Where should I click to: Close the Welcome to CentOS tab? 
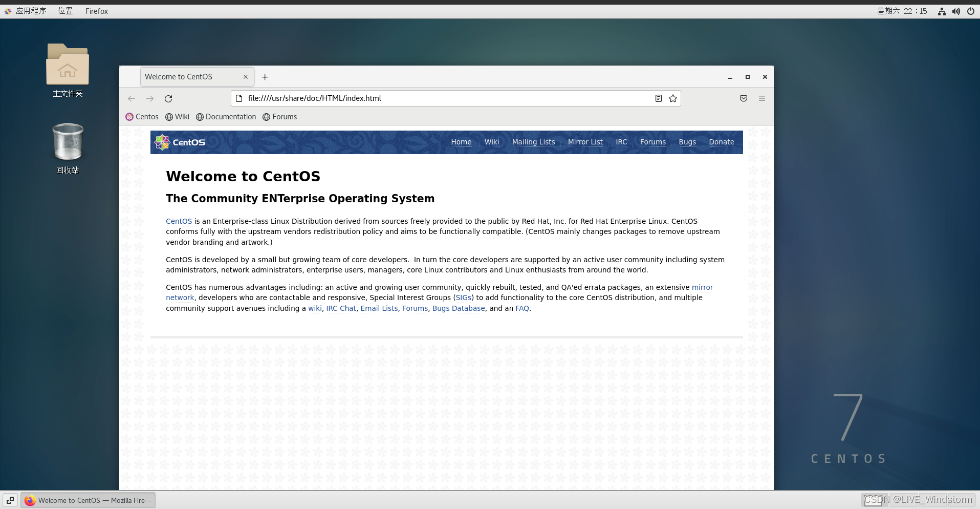tap(246, 77)
